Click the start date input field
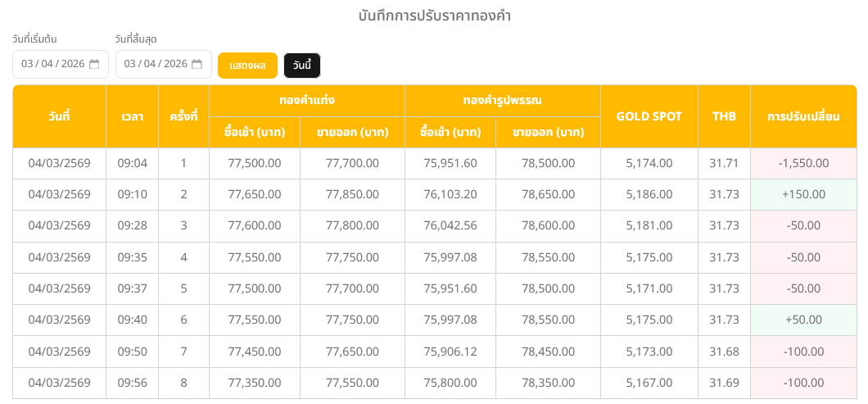Image resolution: width=868 pixels, height=404 pixels. coord(53,65)
